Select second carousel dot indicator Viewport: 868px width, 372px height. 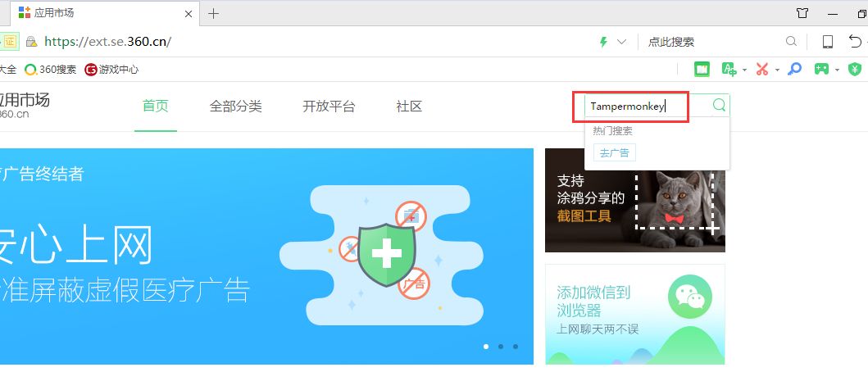501,347
